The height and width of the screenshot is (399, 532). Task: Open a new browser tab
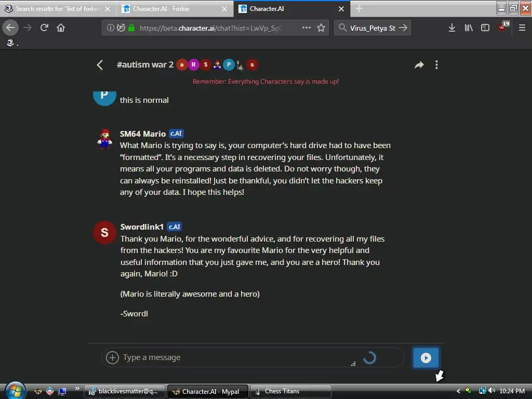(359, 9)
